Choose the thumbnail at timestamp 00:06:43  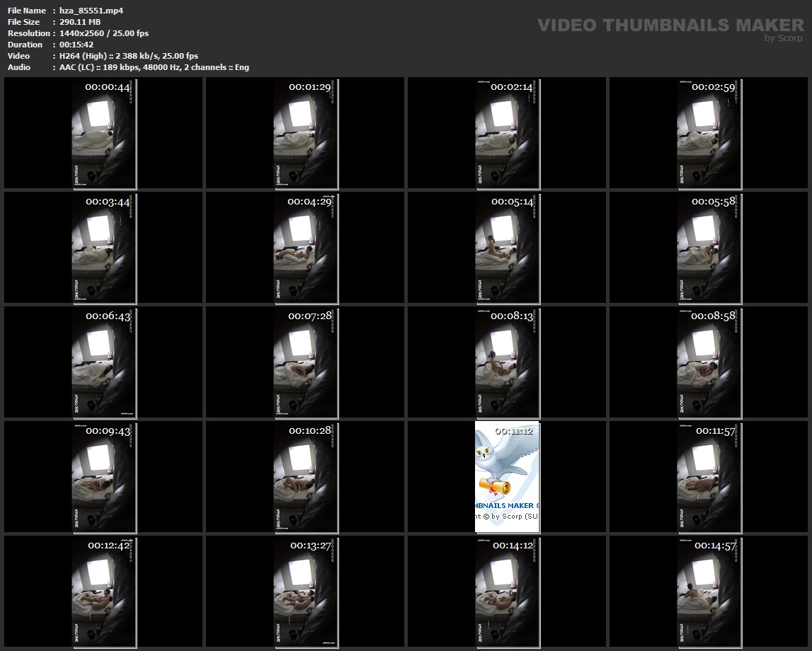103,362
